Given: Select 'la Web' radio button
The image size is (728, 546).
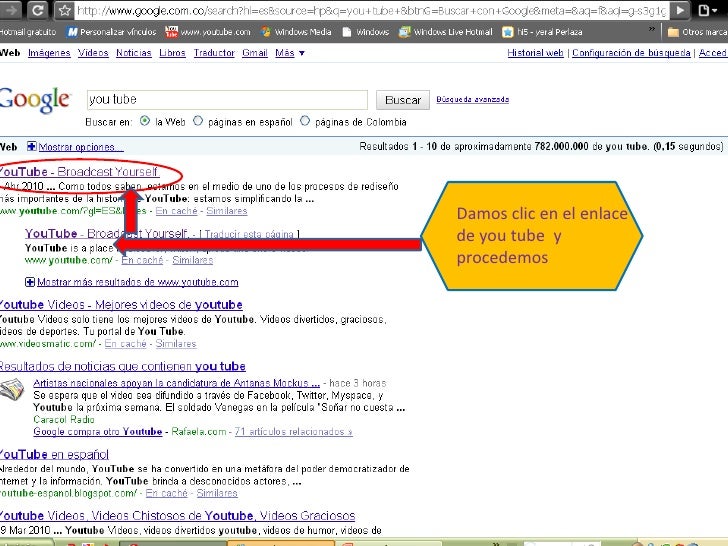Looking at the screenshot, I should tap(145, 121).
